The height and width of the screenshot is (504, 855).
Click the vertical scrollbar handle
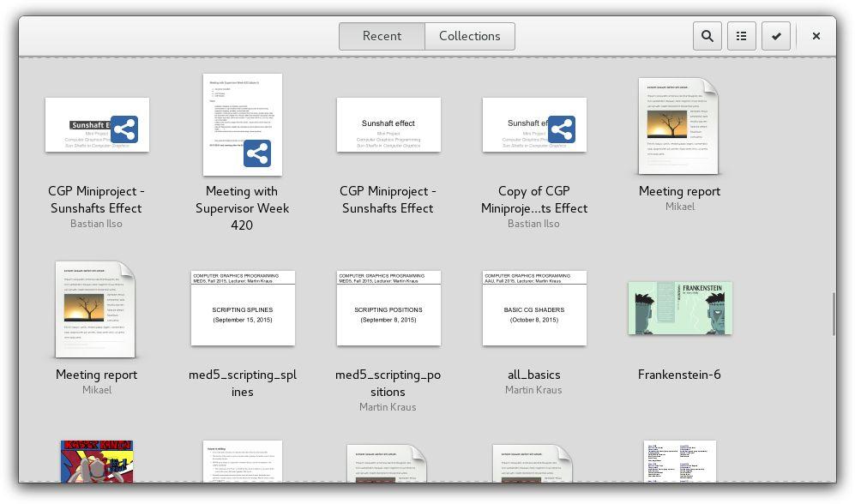[x=834, y=315]
